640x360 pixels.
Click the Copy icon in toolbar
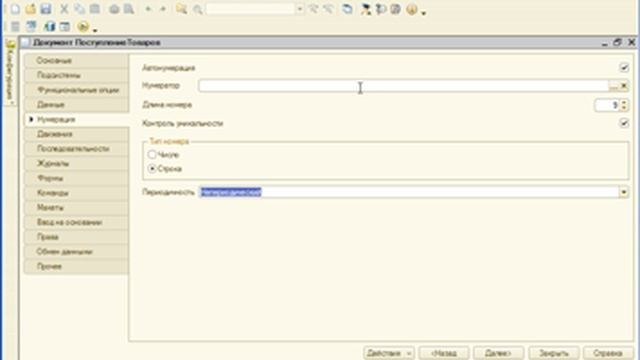(79, 9)
